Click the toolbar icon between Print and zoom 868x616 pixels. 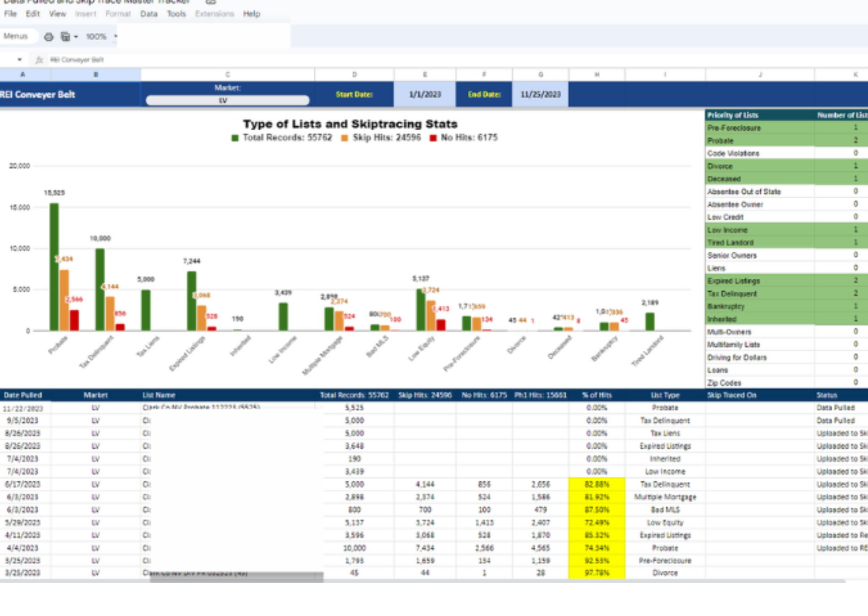point(65,37)
